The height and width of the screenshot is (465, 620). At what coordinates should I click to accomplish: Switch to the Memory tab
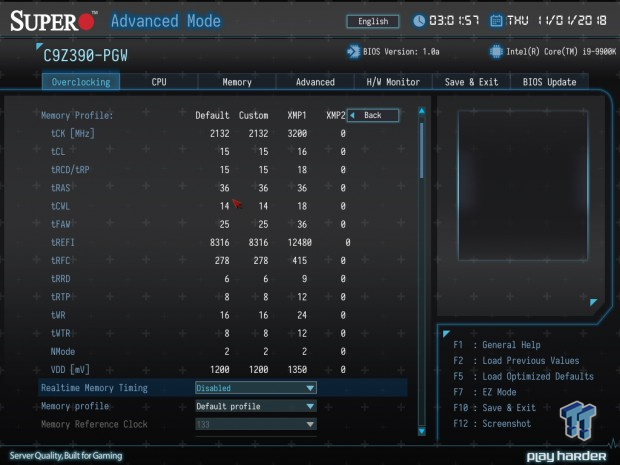click(237, 82)
